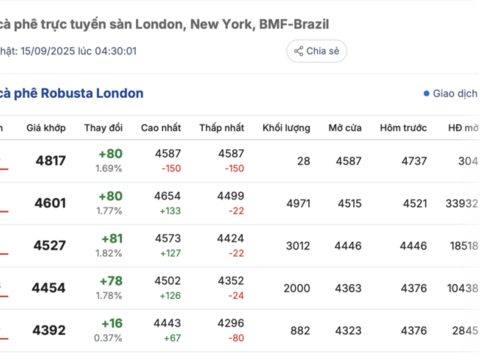This screenshot has width=480, height=360.
Task: Select the row with price 4817
Action: 240,161
